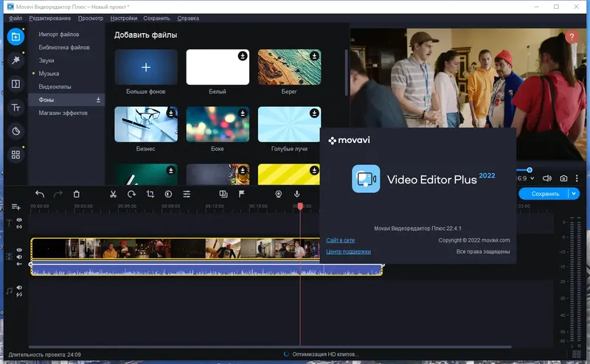Delete selected clip with trash icon

77,194
